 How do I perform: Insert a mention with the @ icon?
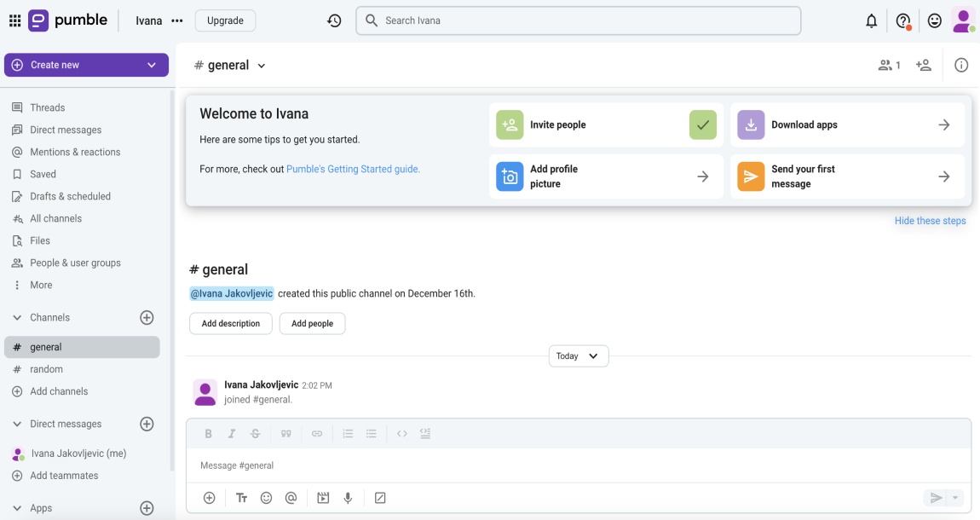point(291,498)
